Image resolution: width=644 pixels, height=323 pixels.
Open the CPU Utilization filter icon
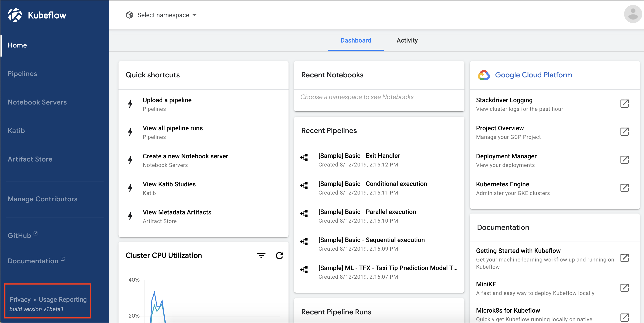(261, 256)
